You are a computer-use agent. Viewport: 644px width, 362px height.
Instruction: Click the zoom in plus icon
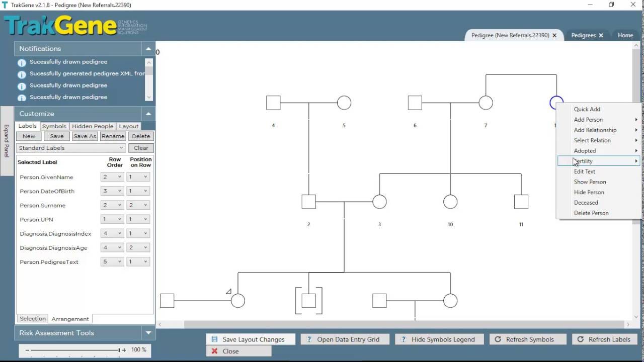click(124, 350)
